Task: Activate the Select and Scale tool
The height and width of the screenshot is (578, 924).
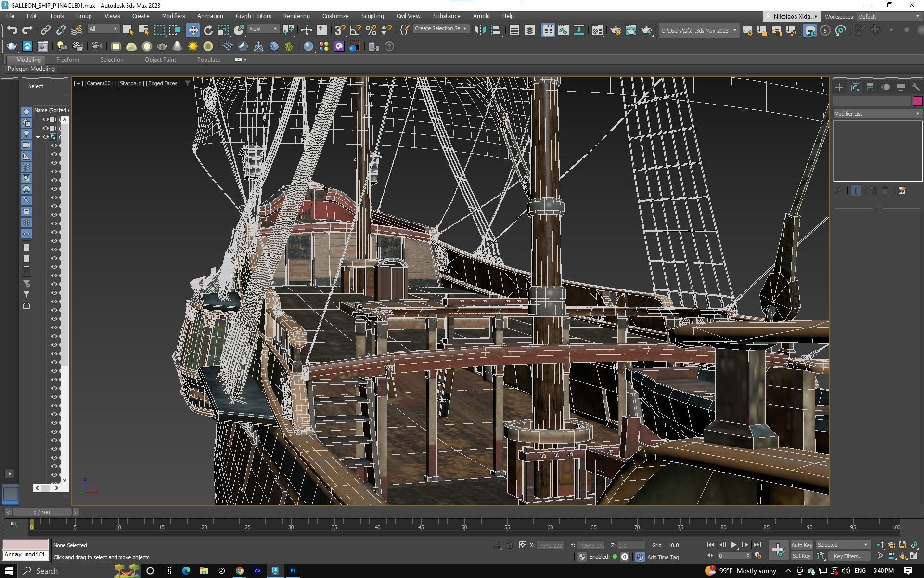Action: click(223, 30)
